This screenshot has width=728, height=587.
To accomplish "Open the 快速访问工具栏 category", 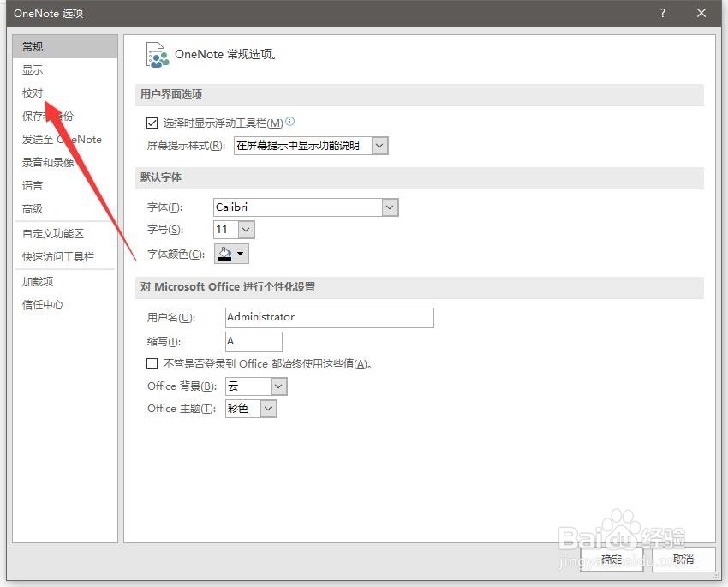I will tap(65, 256).
